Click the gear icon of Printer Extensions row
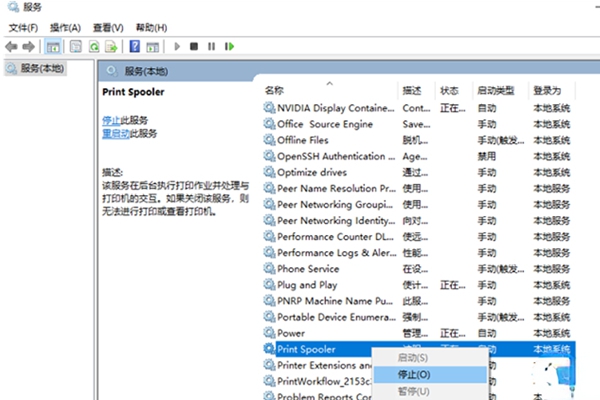This screenshot has height=400, width=600. [x=269, y=365]
